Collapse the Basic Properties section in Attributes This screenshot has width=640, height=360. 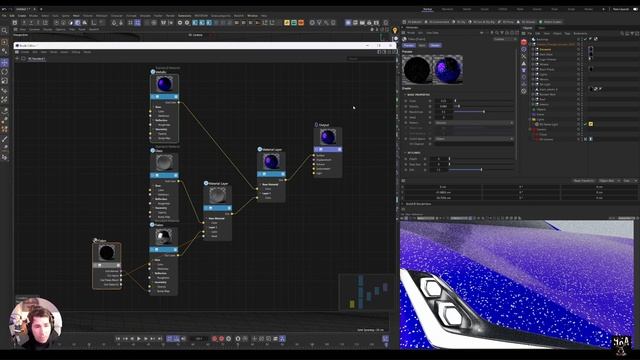coord(405,95)
